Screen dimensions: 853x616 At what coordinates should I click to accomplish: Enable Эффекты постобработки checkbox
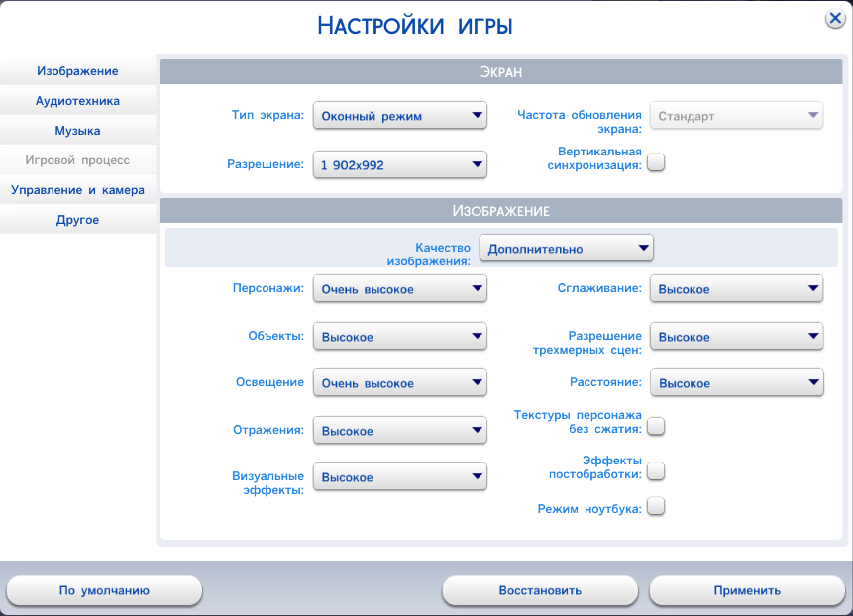(x=656, y=470)
